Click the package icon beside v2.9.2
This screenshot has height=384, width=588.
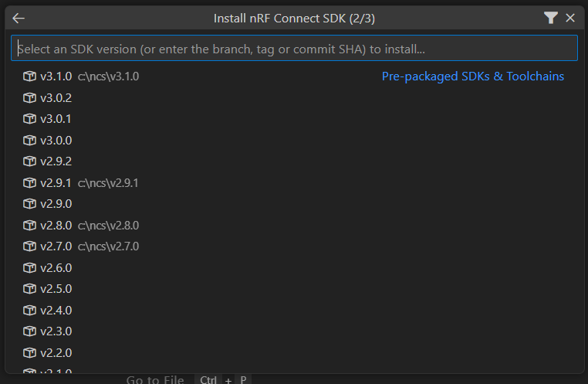[29, 161]
